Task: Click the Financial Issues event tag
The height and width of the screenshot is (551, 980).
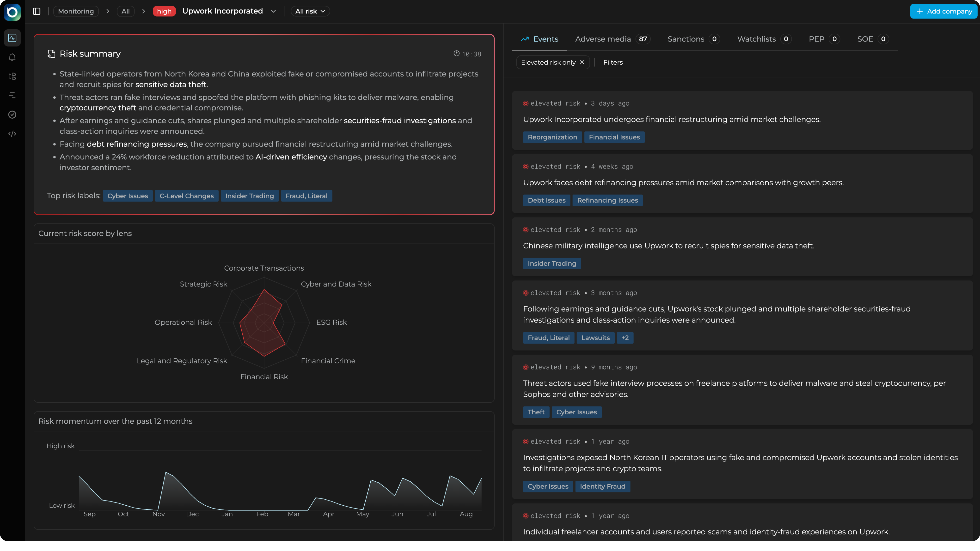Action: (614, 137)
